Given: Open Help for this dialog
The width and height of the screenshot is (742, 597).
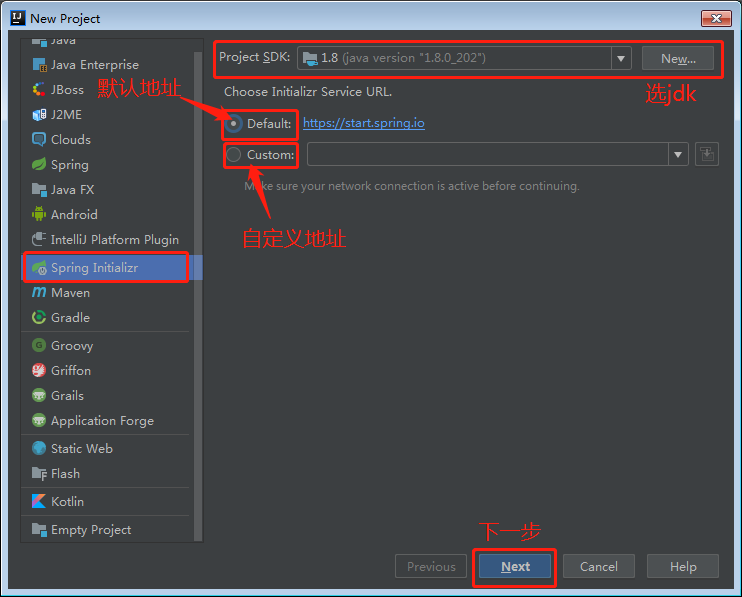Looking at the screenshot, I should [683, 566].
